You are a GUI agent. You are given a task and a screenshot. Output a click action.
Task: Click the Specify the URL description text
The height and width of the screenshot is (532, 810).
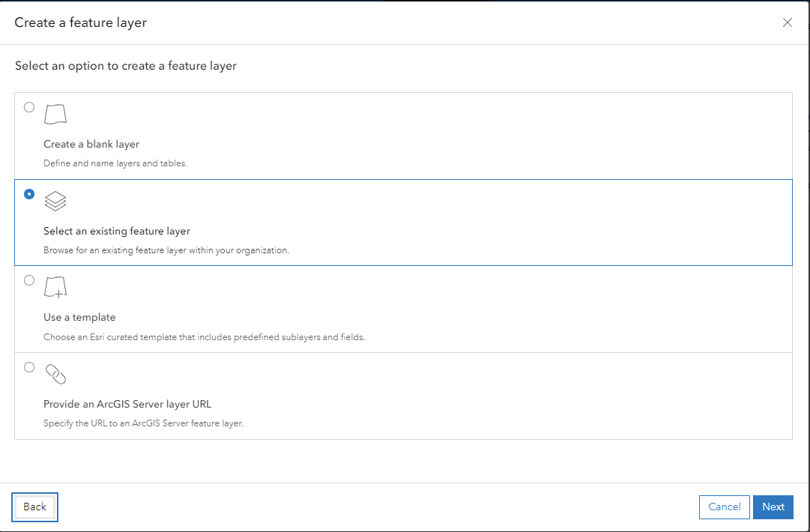coord(144,423)
